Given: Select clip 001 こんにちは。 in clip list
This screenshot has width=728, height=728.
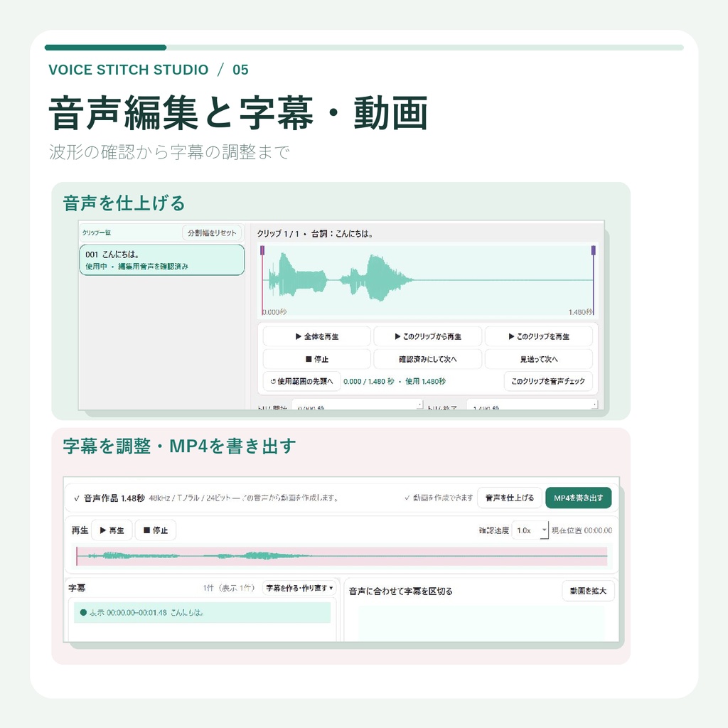Looking at the screenshot, I should (x=162, y=260).
